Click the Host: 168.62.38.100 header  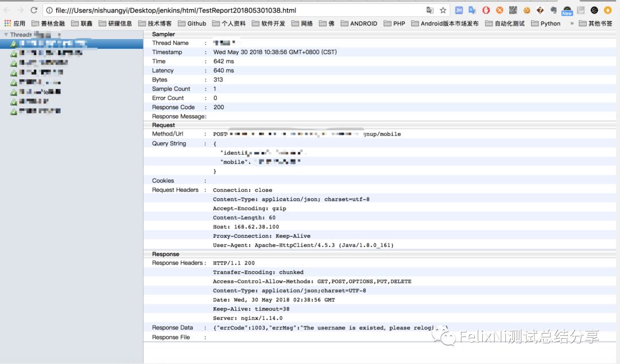pos(246,227)
